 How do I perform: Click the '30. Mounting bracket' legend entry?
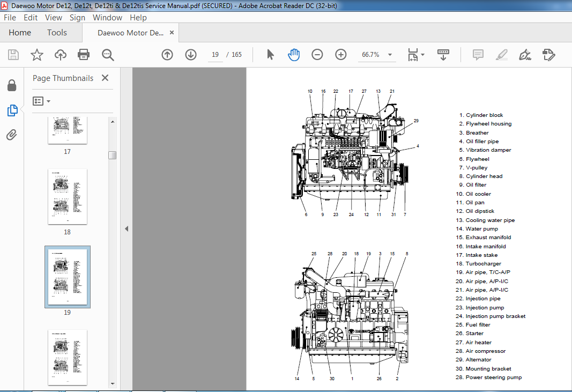coord(484,368)
